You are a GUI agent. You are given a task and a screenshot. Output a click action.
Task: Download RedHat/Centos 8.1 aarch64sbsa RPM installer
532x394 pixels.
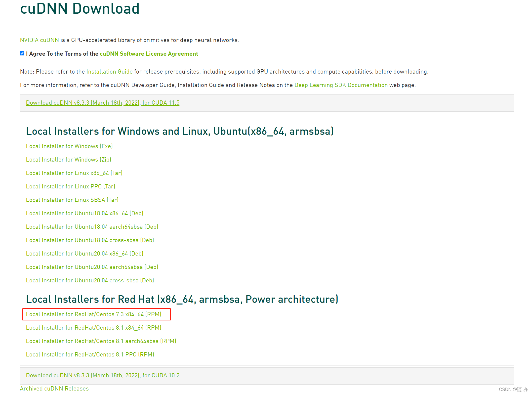pos(101,341)
